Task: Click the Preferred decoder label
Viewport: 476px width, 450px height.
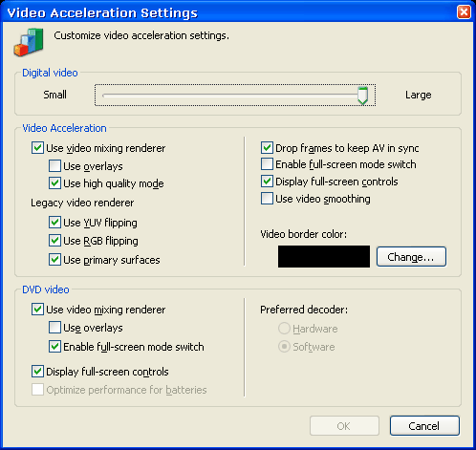Action: (304, 310)
